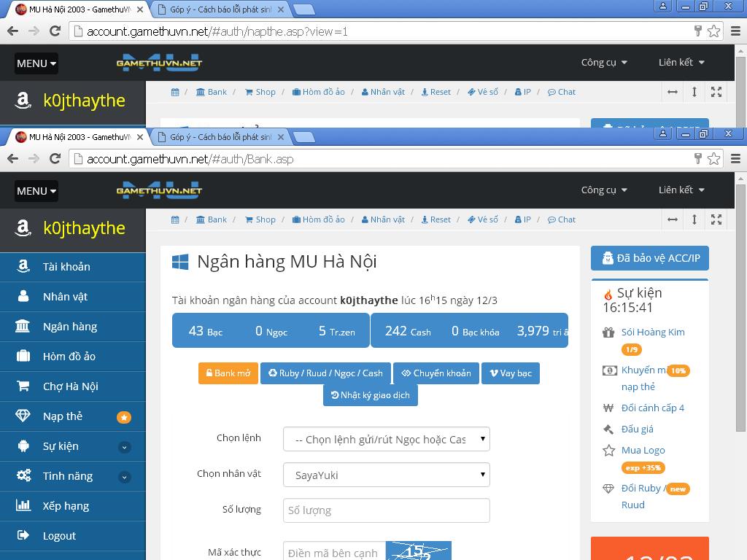Open the MENU dropdown in the Bank window
747x560 pixels.
pyautogui.click(x=36, y=191)
